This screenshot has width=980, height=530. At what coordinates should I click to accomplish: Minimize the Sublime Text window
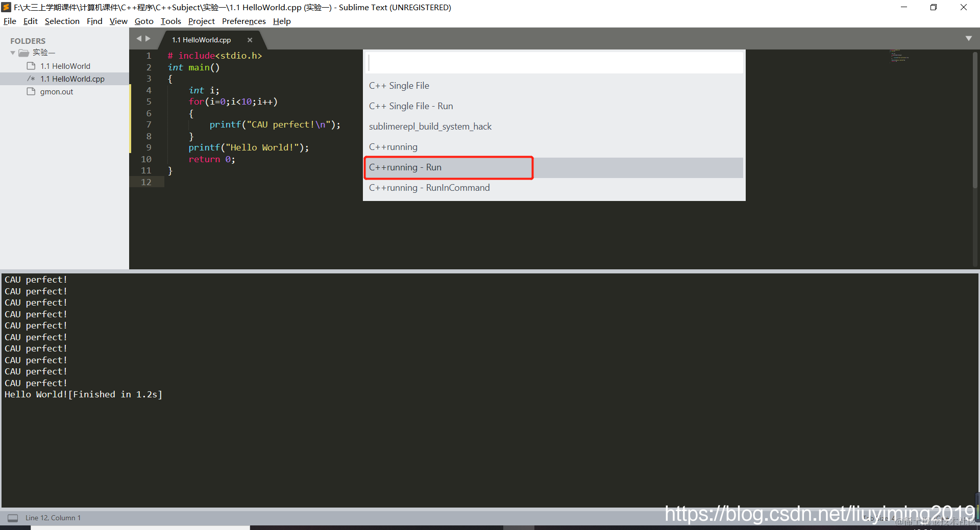point(904,7)
